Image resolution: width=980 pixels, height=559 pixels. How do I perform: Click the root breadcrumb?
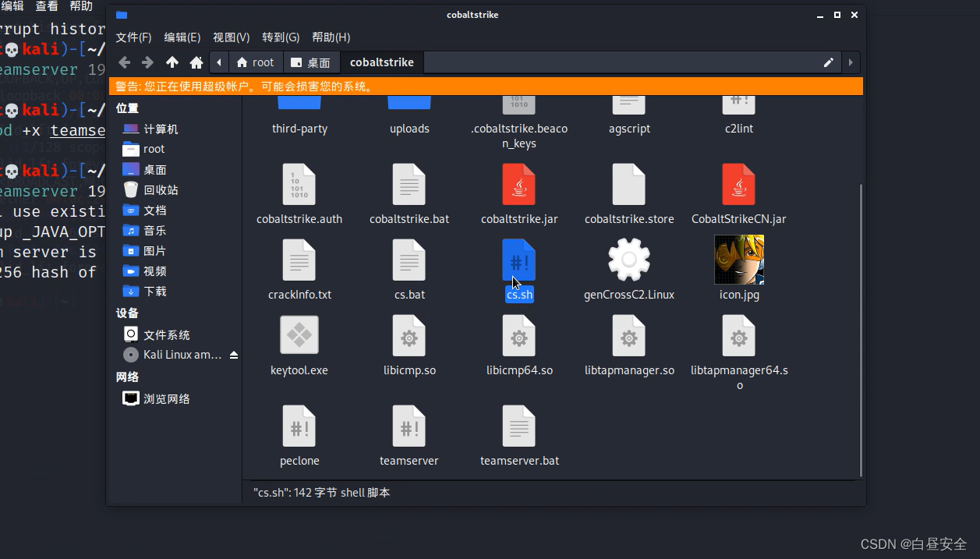click(256, 62)
